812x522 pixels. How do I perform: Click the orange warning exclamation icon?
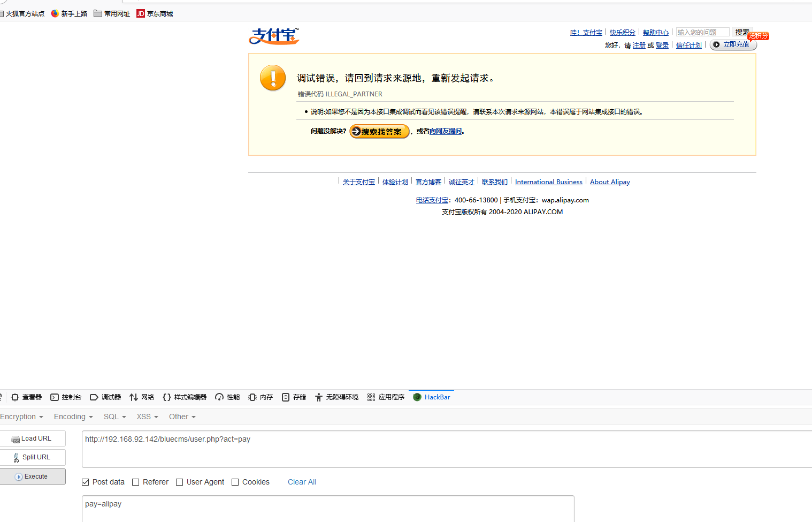273,78
